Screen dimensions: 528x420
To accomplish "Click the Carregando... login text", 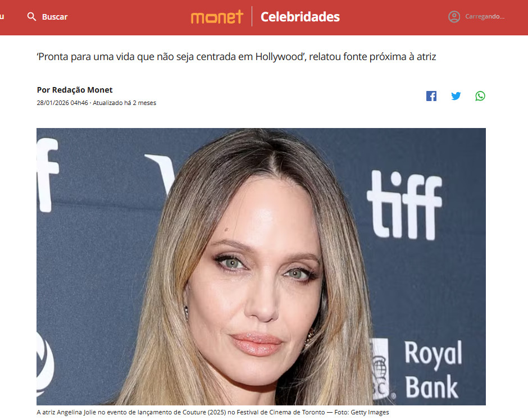I will (485, 16).
